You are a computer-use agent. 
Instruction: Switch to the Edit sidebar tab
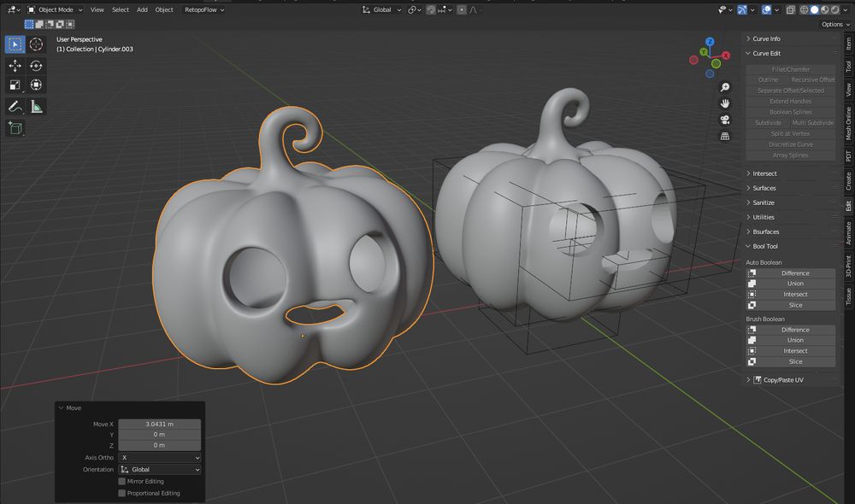(848, 205)
